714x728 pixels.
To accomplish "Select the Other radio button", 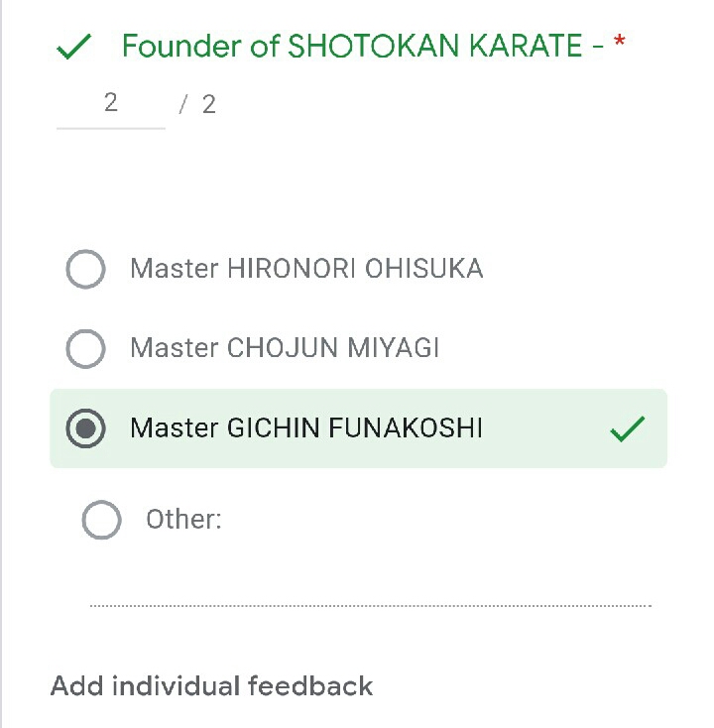I will point(101,520).
